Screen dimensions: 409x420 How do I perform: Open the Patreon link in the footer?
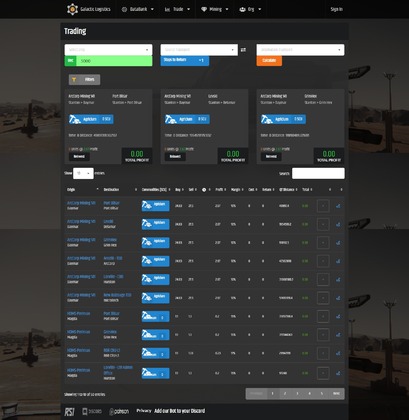click(x=119, y=412)
